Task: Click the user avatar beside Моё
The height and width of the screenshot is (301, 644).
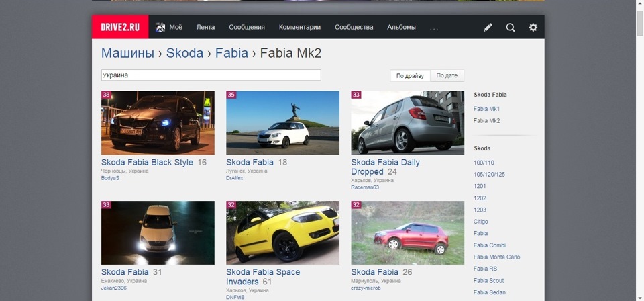Action: 160,27
